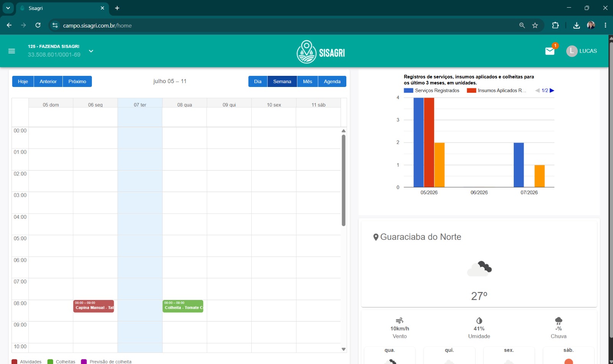Open the Colheita - Tomate calendar event
This screenshot has width=613, height=364.
click(183, 306)
